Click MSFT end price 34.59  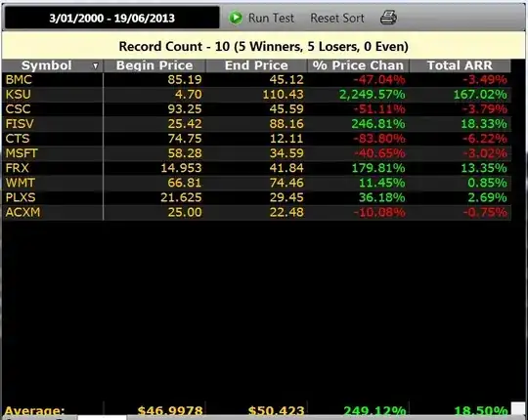(x=286, y=153)
